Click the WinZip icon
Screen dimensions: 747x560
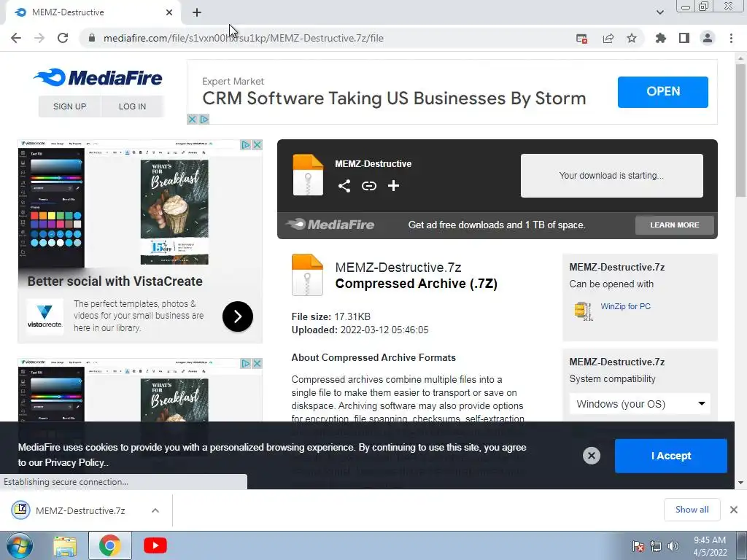point(583,311)
